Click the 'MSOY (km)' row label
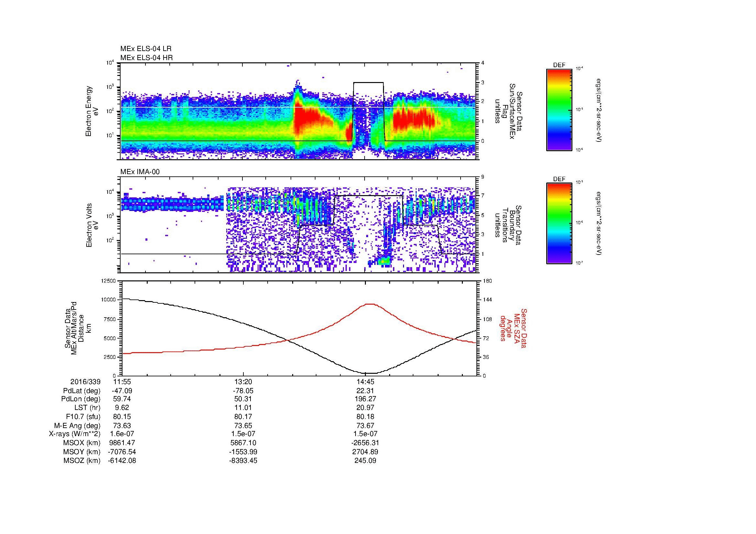756x534 pixels. [82, 452]
